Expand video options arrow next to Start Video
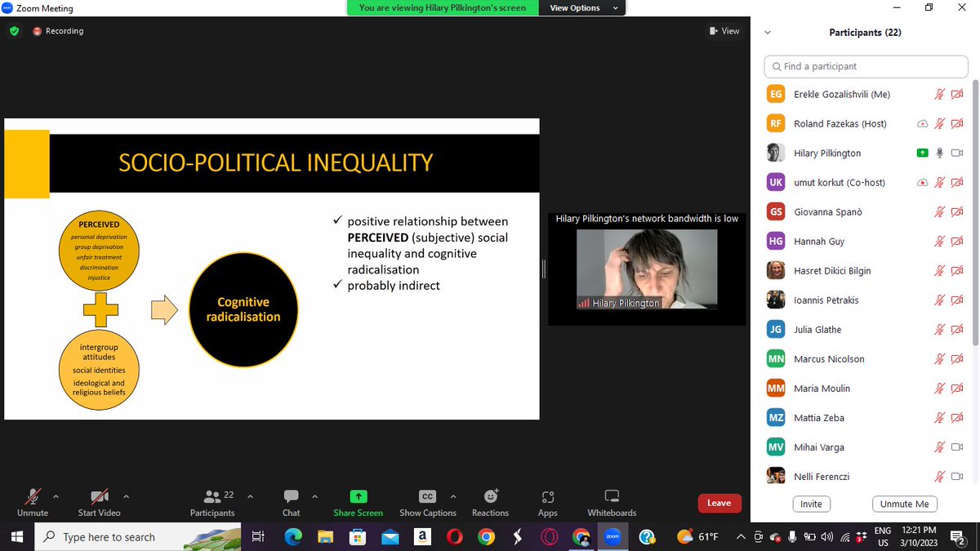 tap(126, 495)
